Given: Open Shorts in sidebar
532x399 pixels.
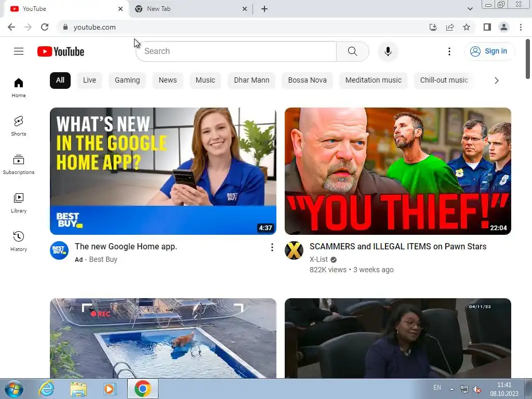Looking at the screenshot, I should click(19, 126).
